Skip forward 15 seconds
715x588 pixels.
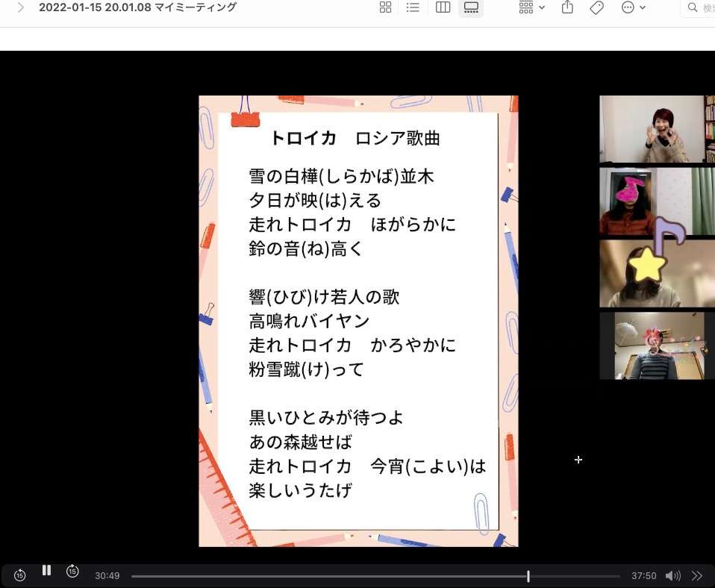pos(72,572)
